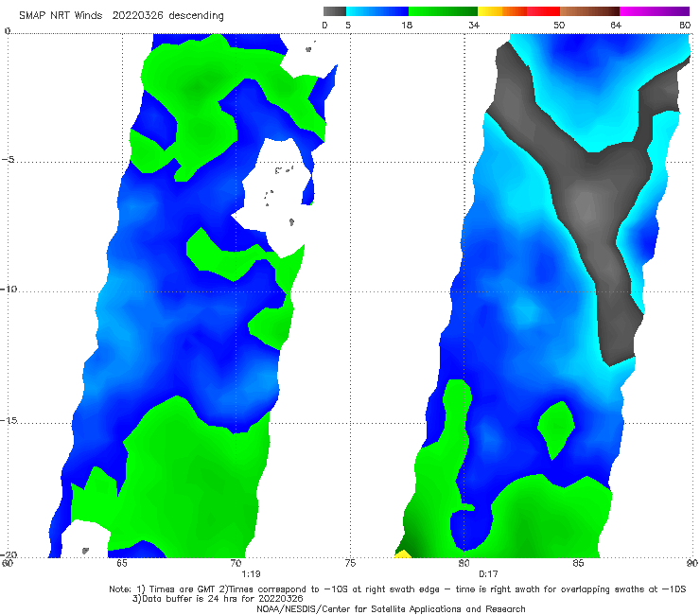Viewport: 700px width, 615px height.
Task: Click the small green oval near 84E, 15S
Action: [556, 430]
